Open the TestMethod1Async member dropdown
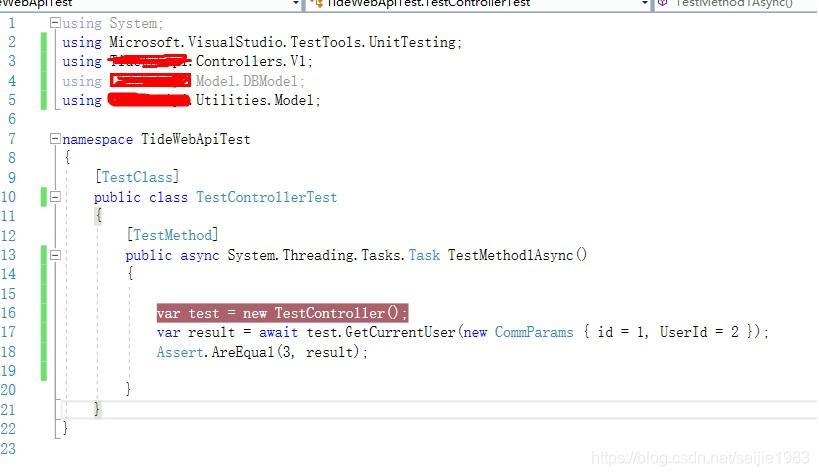The image size is (819, 476). [x=736, y=3]
